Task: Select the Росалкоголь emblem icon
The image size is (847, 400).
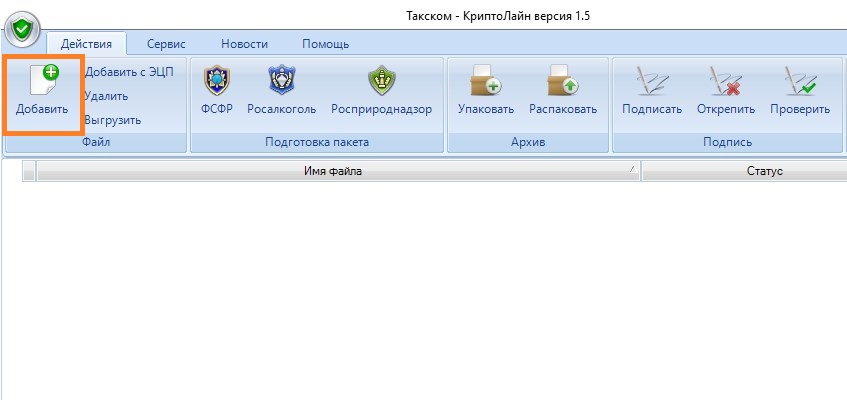Action: click(281, 80)
